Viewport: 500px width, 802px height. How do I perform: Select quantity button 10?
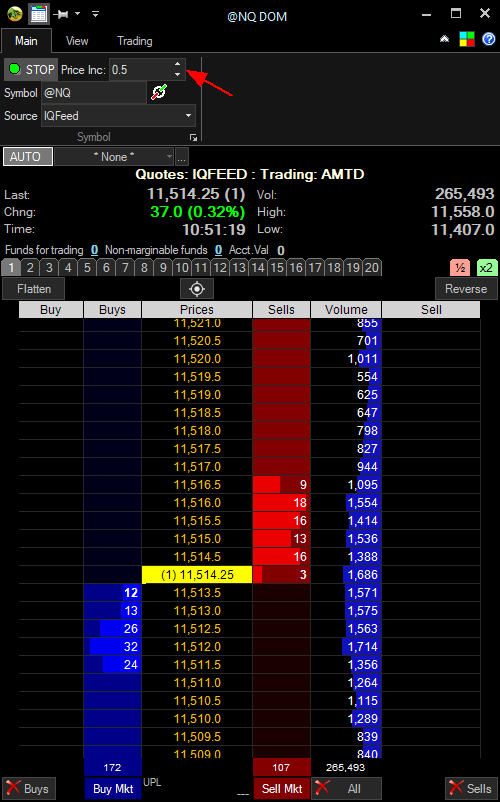[x=182, y=268]
